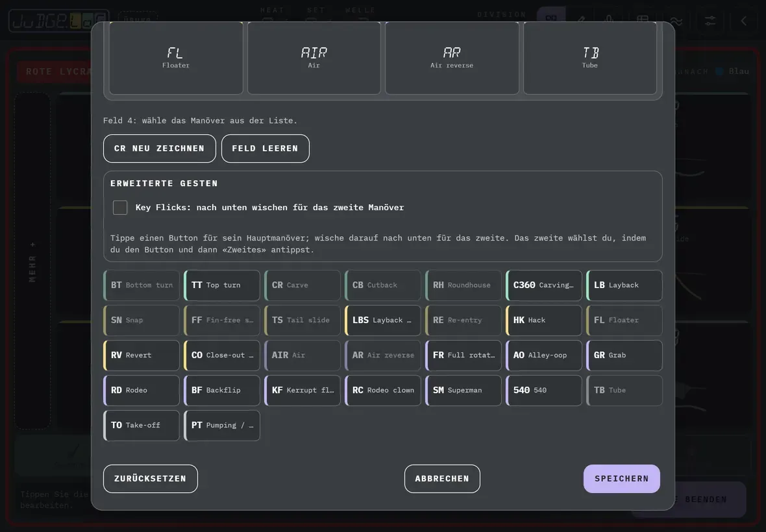Image resolution: width=766 pixels, height=532 pixels.
Task: Choose the TO Take-off maneuver
Action: tap(142, 426)
